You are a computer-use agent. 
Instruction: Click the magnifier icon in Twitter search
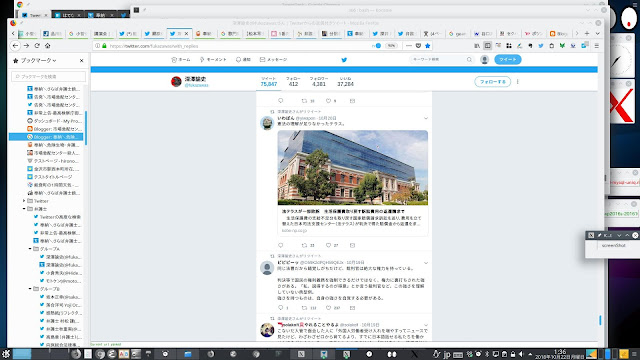click(x=469, y=60)
